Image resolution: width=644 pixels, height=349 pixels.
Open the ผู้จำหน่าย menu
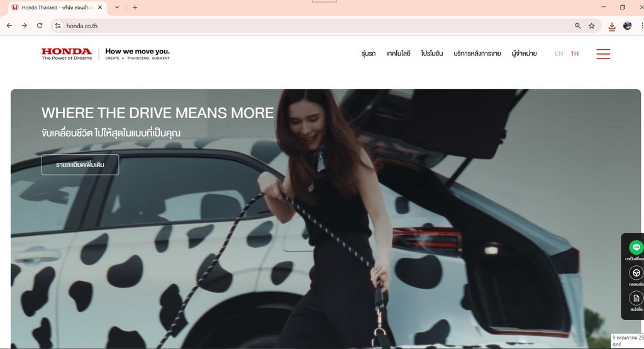tap(524, 54)
